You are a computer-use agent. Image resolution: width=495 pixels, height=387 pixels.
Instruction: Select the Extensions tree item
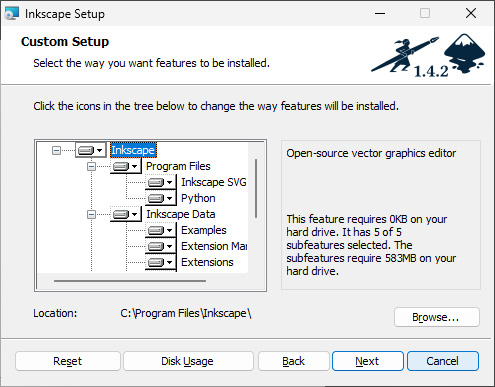click(207, 262)
